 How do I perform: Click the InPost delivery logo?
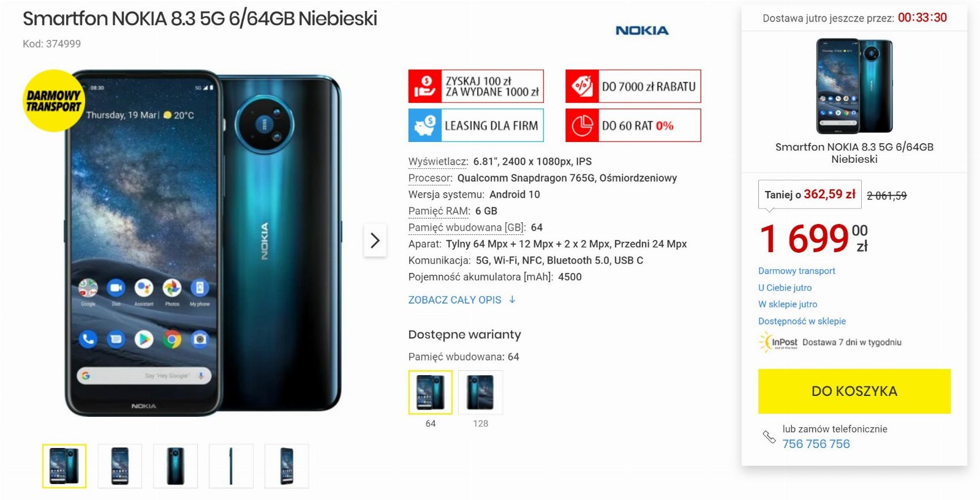tap(778, 341)
